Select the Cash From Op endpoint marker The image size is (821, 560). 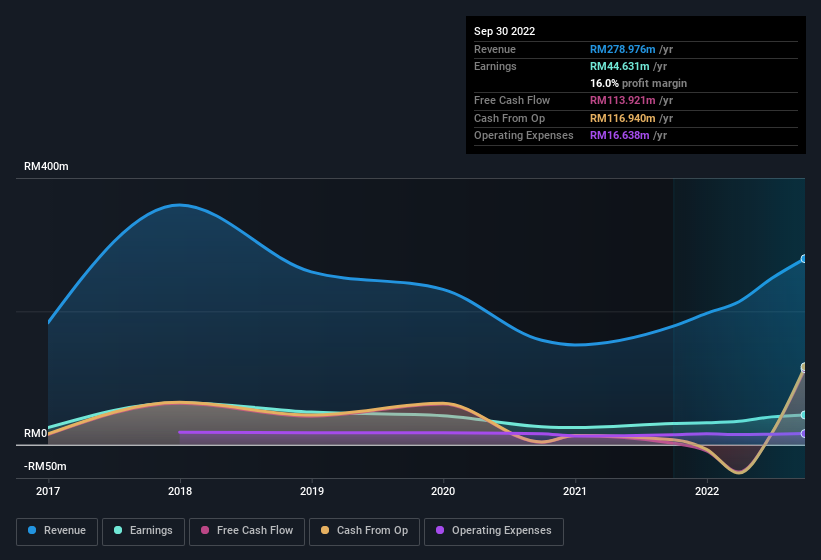coord(804,367)
